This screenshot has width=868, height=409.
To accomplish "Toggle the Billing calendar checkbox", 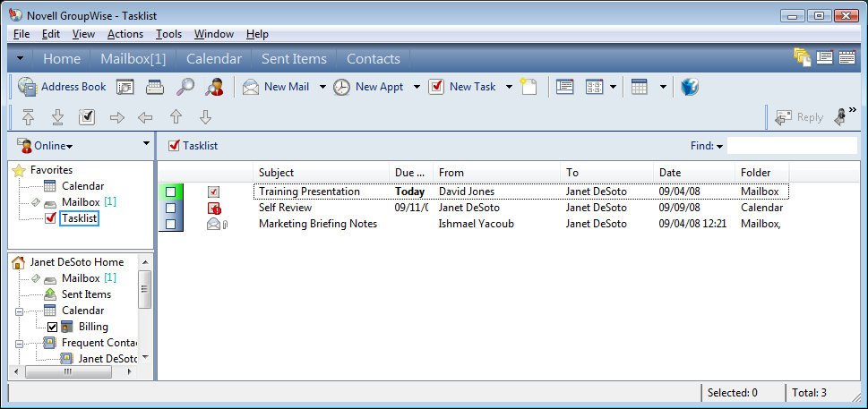I will point(53,327).
